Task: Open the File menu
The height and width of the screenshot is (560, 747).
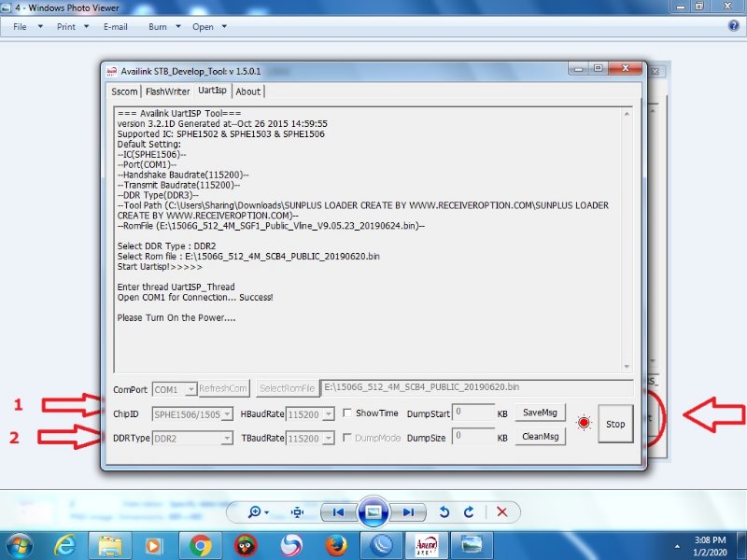Action: 20,27
